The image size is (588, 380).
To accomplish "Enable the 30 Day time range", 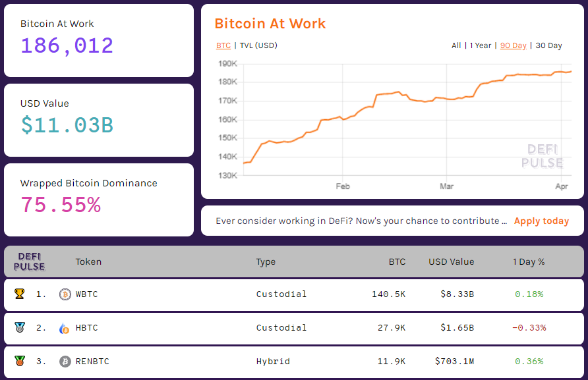I will (x=548, y=45).
